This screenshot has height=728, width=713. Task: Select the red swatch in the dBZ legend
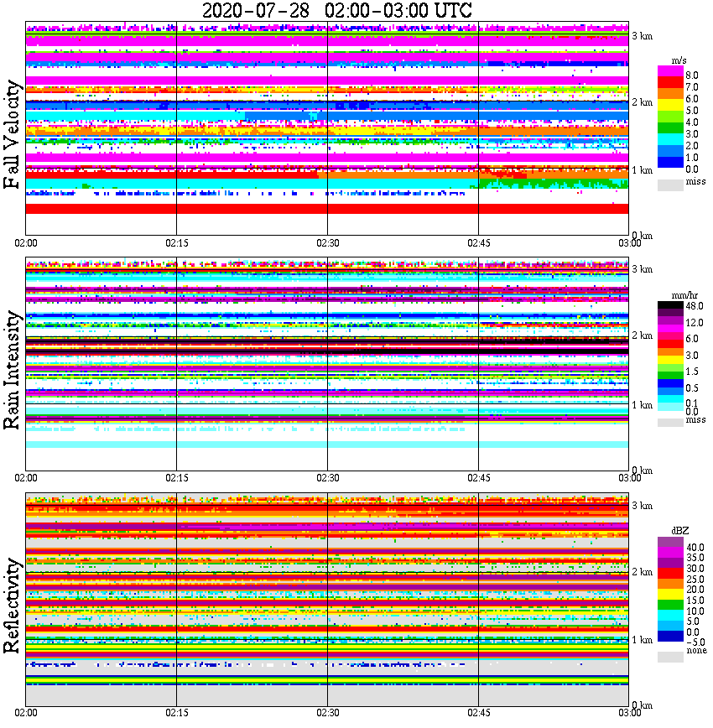click(x=670, y=574)
